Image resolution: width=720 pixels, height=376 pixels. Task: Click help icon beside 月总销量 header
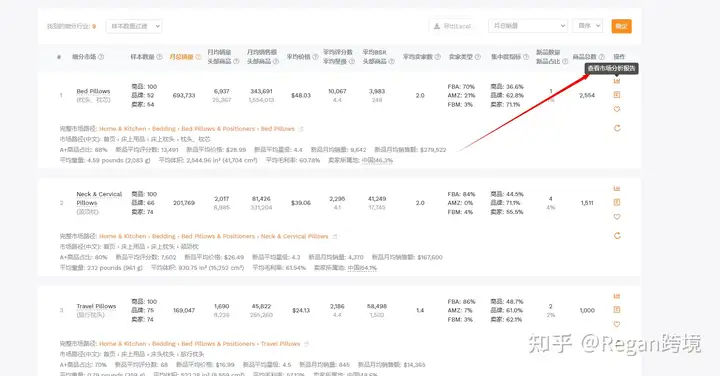[198, 57]
